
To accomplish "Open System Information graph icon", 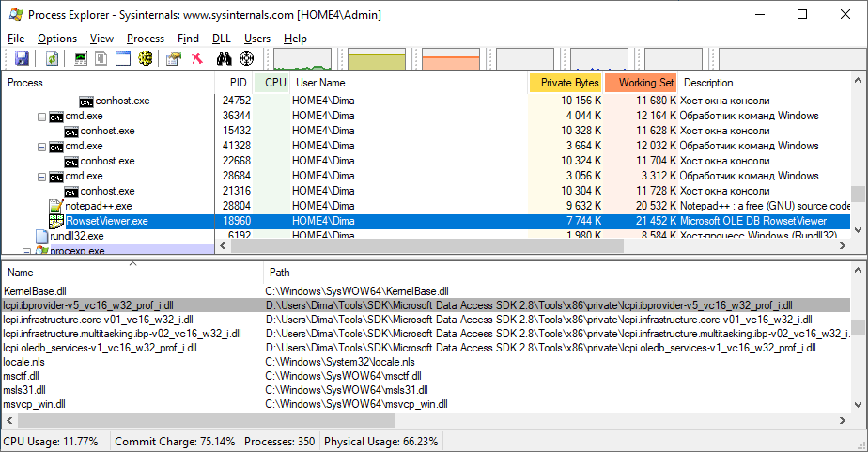I will [x=81, y=58].
